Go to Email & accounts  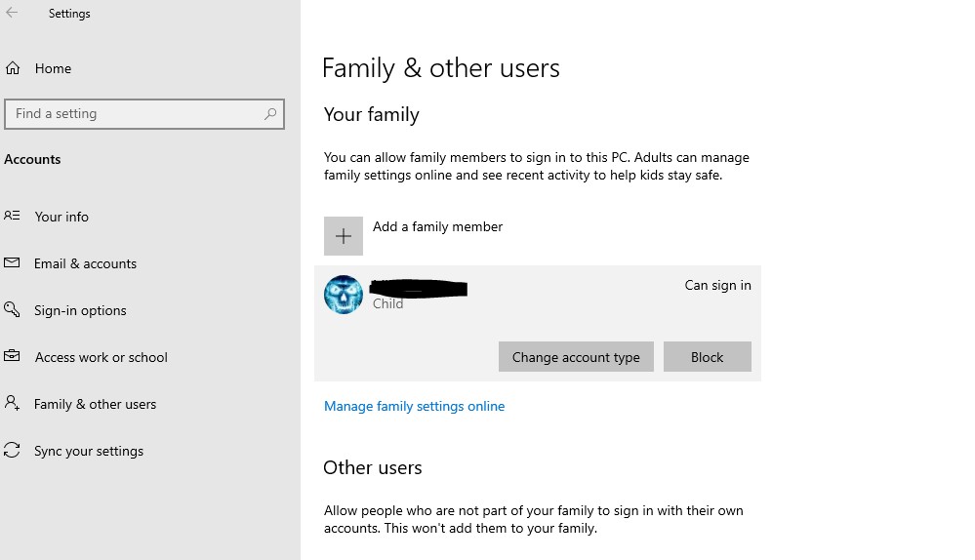pos(85,263)
